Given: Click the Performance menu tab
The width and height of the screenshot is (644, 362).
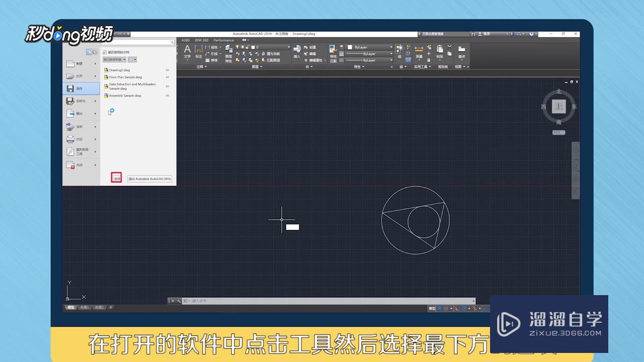Looking at the screenshot, I should click(223, 40).
